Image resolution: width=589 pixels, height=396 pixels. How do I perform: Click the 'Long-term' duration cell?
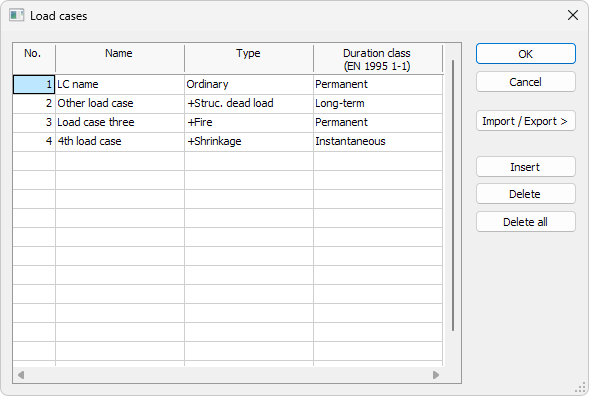[x=378, y=104]
